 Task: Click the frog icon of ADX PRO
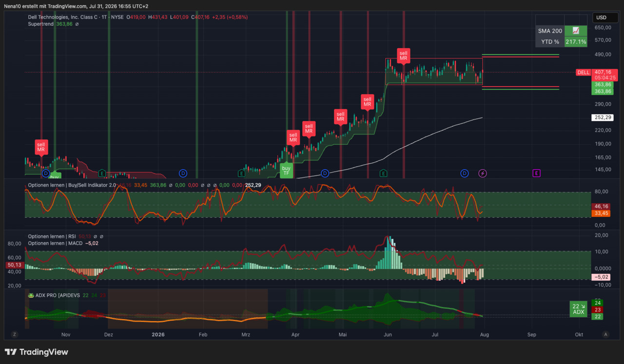pos(31,295)
